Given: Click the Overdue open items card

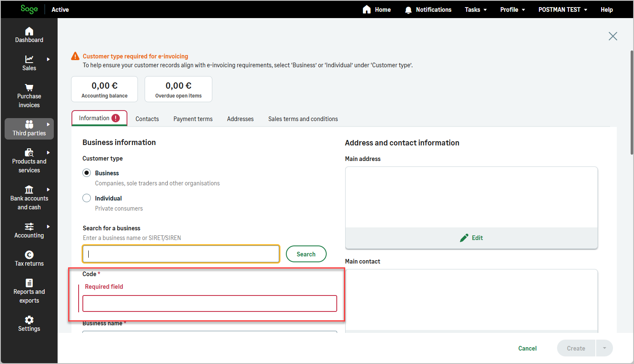Looking at the screenshot, I should pos(178,89).
